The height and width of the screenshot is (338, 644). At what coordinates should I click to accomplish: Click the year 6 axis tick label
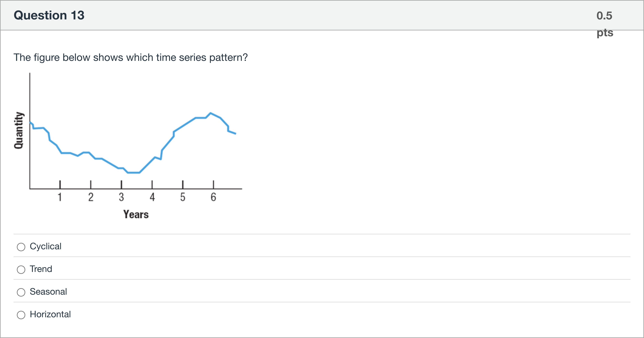(213, 197)
